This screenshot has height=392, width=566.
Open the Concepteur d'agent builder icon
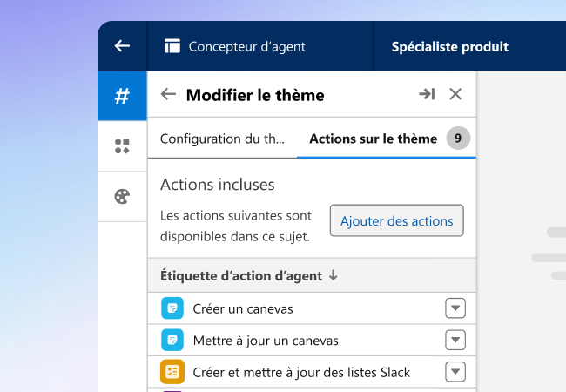pos(172,46)
